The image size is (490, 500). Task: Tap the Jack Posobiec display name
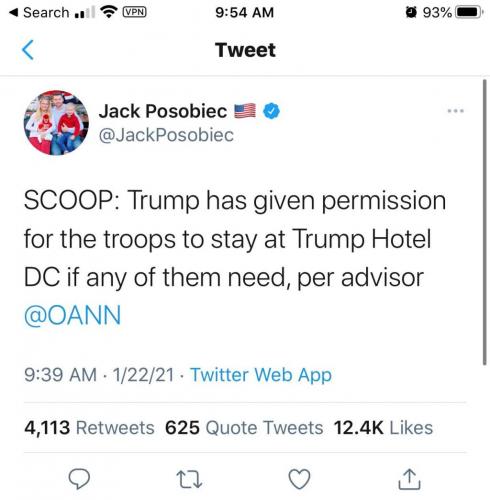tap(163, 111)
